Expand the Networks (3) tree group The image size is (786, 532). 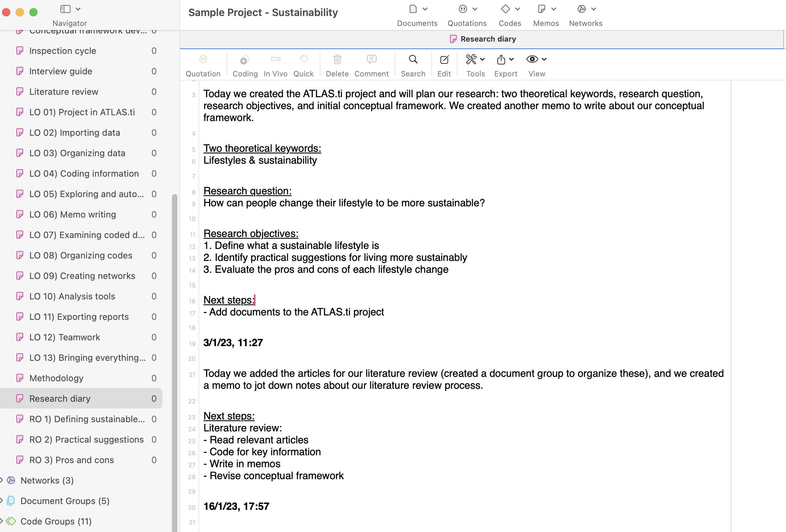[x=2, y=480]
